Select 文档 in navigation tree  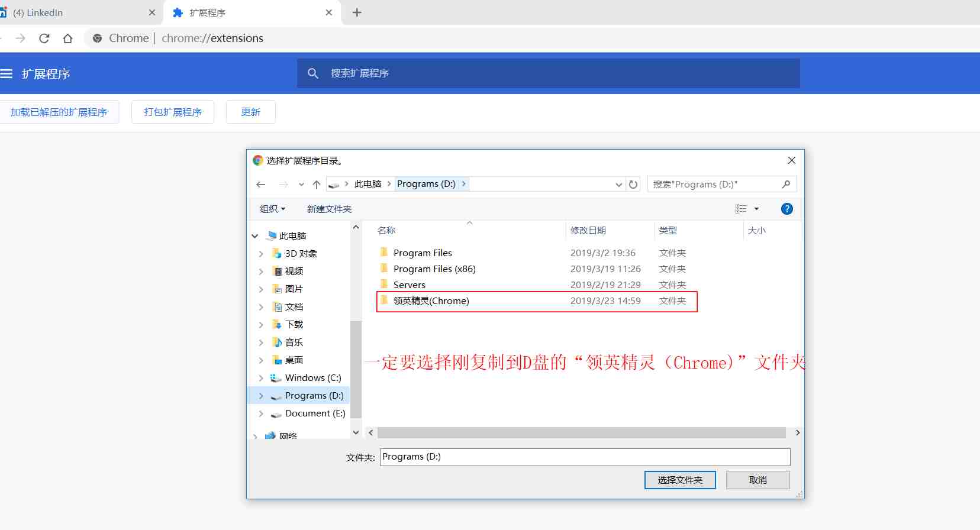(x=294, y=306)
